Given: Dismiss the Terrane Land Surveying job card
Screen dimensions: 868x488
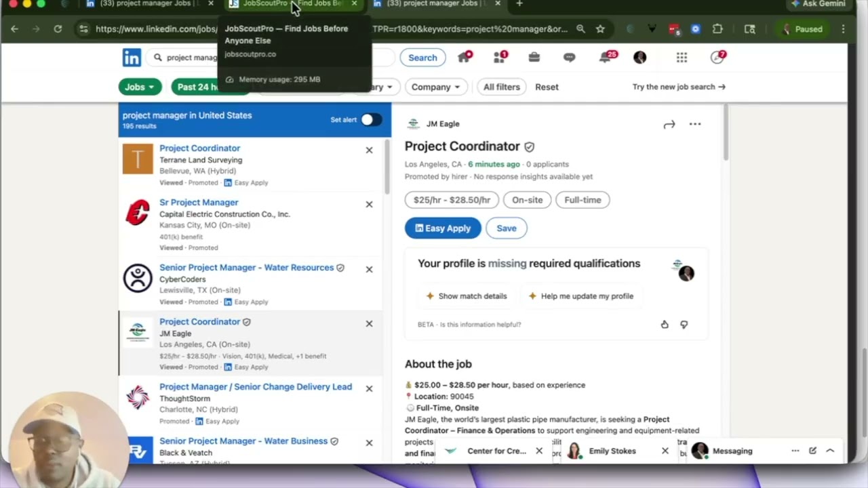Looking at the screenshot, I should [x=369, y=150].
